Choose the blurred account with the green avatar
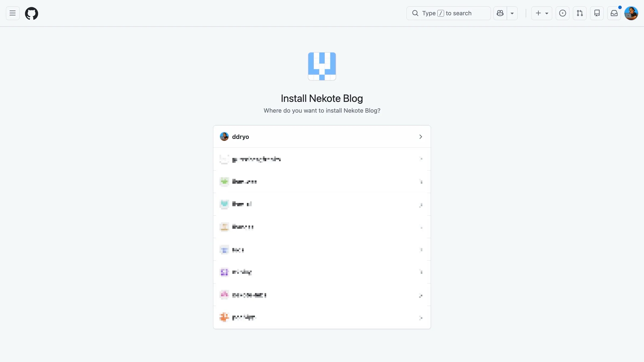Image resolution: width=644 pixels, height=362 pixels. point(322,182)
